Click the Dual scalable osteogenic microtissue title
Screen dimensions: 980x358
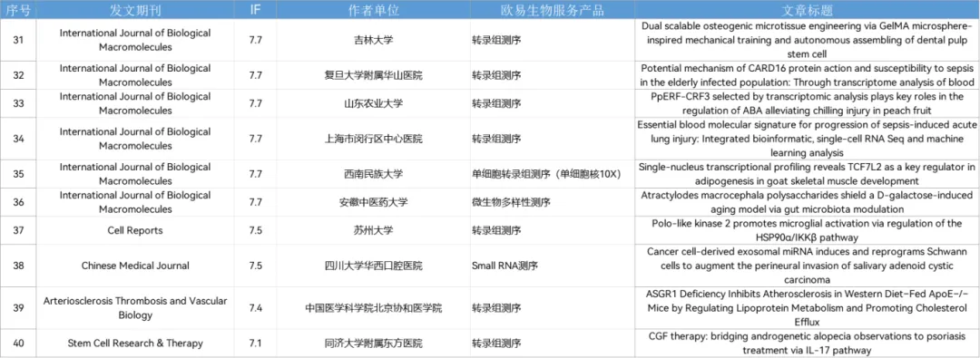coord(808,40)
